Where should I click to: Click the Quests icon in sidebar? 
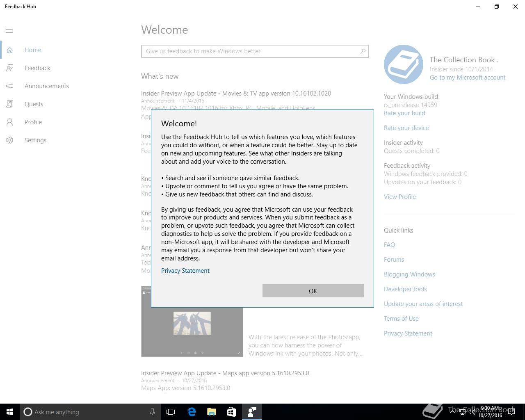pos(9,104)
